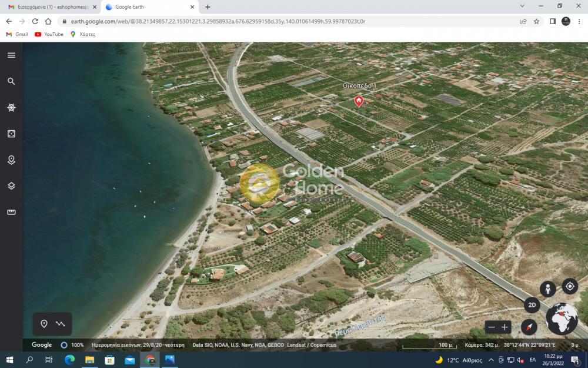
Task: Reset orientation with the compass button
Action: click(x=529, y=327)
